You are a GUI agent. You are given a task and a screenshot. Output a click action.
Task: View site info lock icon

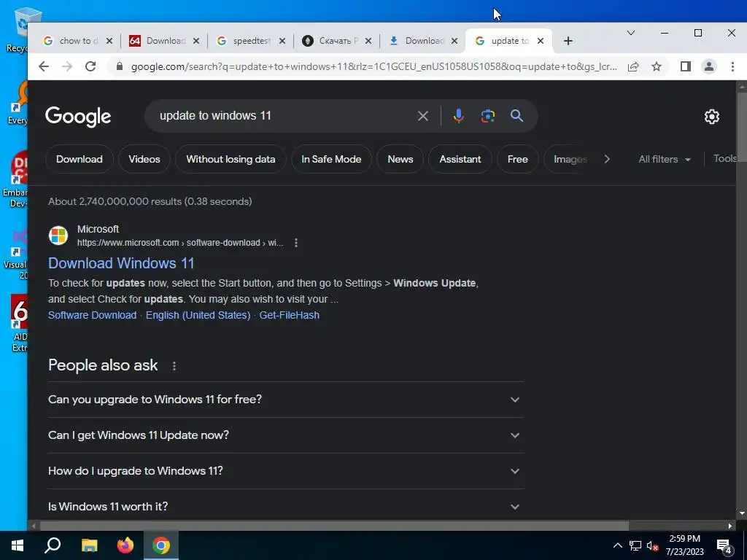[120, 66]
